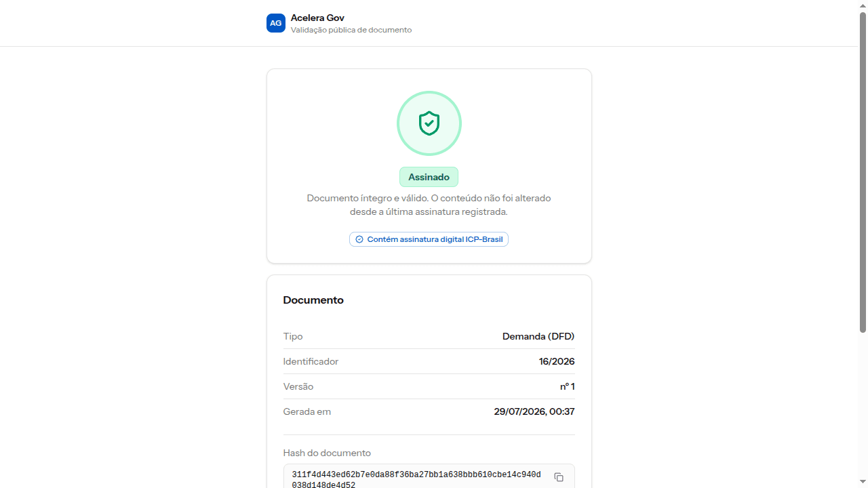Click the Tipo label

coord(293,336)
